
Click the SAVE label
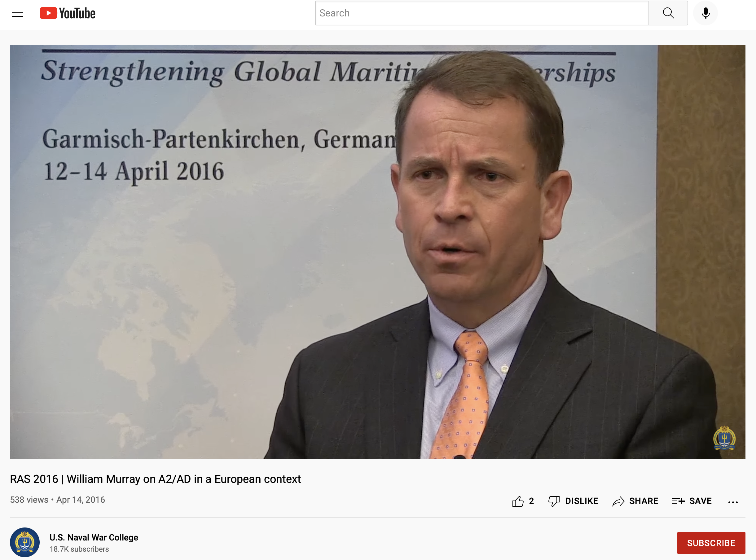(701, 501)
